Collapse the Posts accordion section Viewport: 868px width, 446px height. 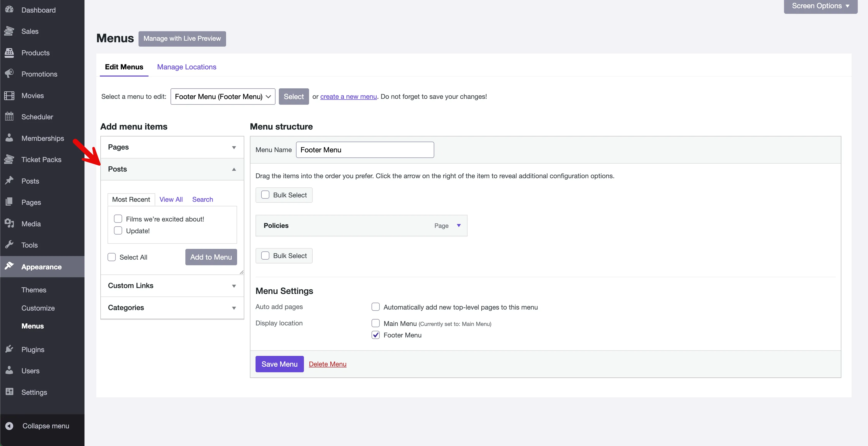point(172,169)
